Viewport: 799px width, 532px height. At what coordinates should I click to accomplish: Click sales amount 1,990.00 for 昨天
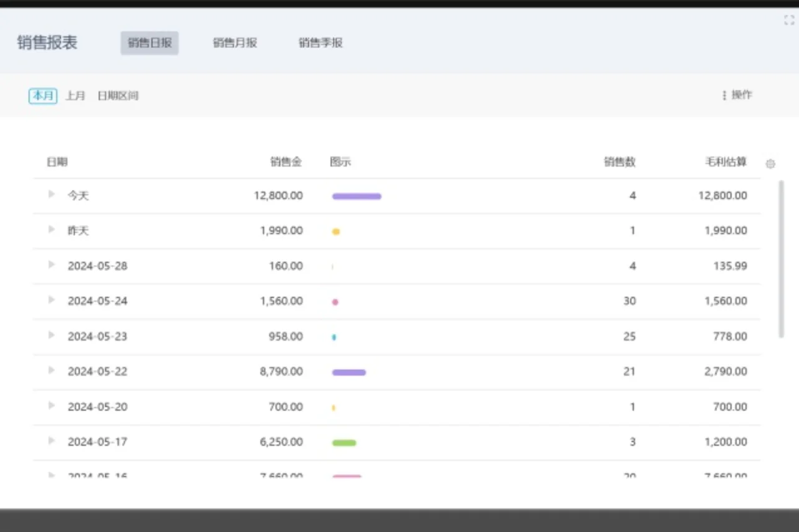[282, 231]
